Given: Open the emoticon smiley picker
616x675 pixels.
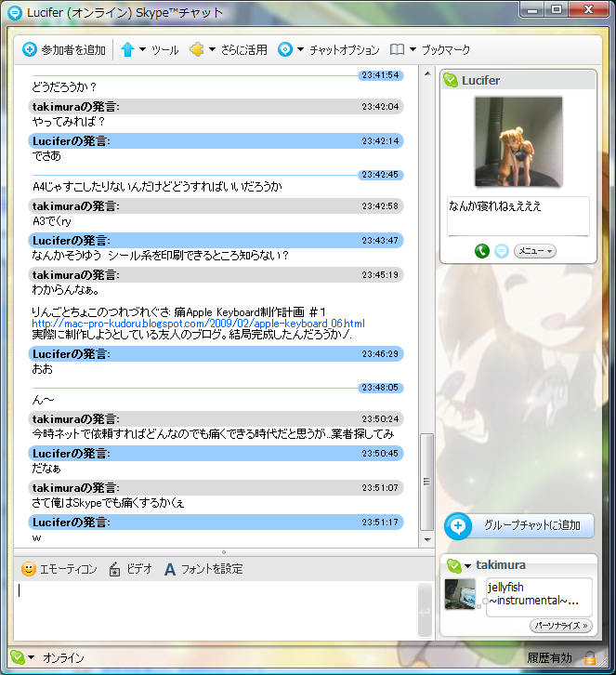Looking at the screenshot, I should pyautogui.click(x=29, y=569).
